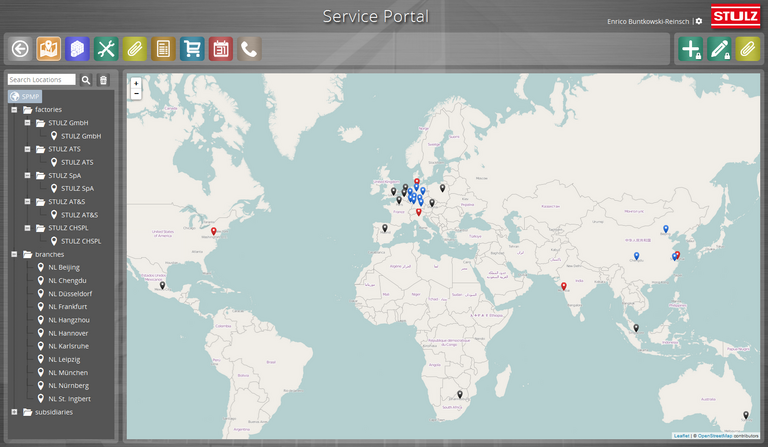The width and height of the screenshot is (768, 447).
Task: Open the brown document list icon
Action: click(x=163, y=49)
